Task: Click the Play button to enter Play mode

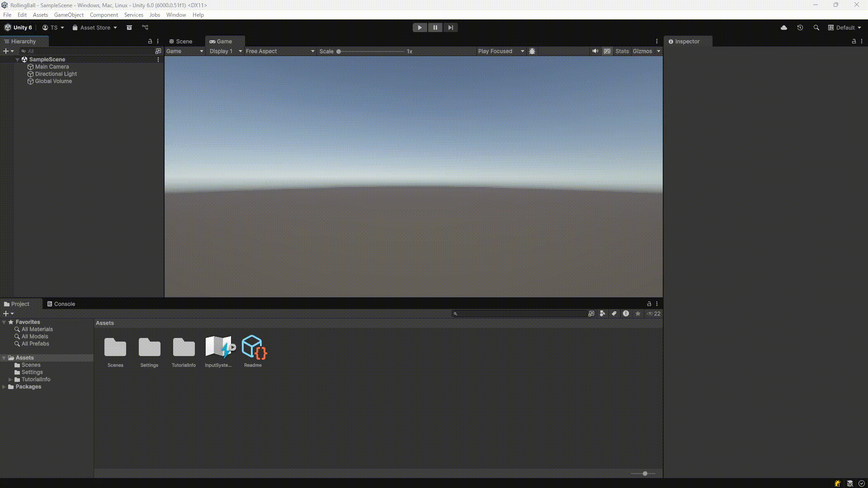Action: pos(420,28)
